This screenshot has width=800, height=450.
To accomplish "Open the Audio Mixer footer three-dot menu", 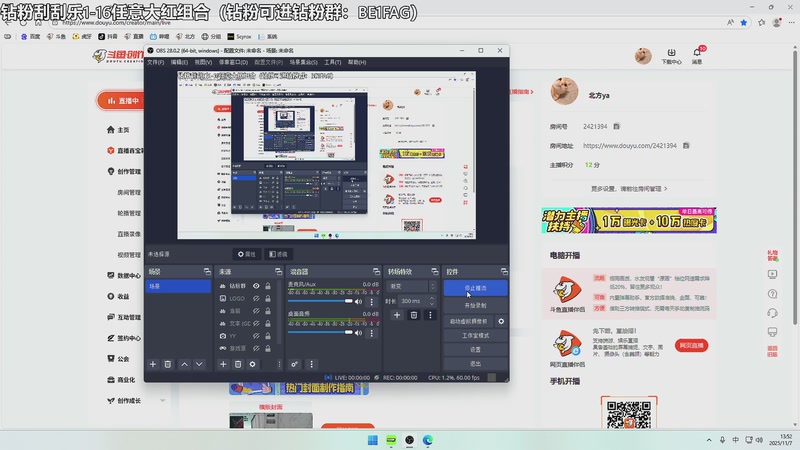I will pos(312,364).
